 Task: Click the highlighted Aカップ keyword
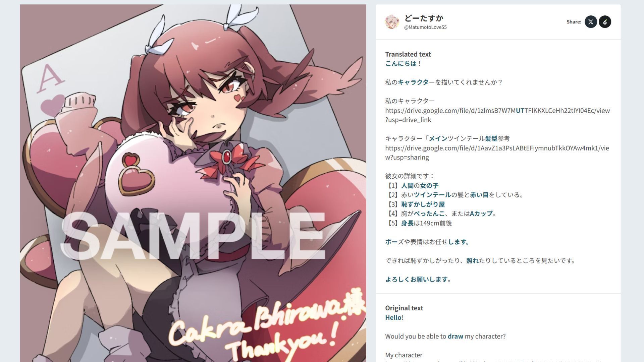tap(481, 214)
